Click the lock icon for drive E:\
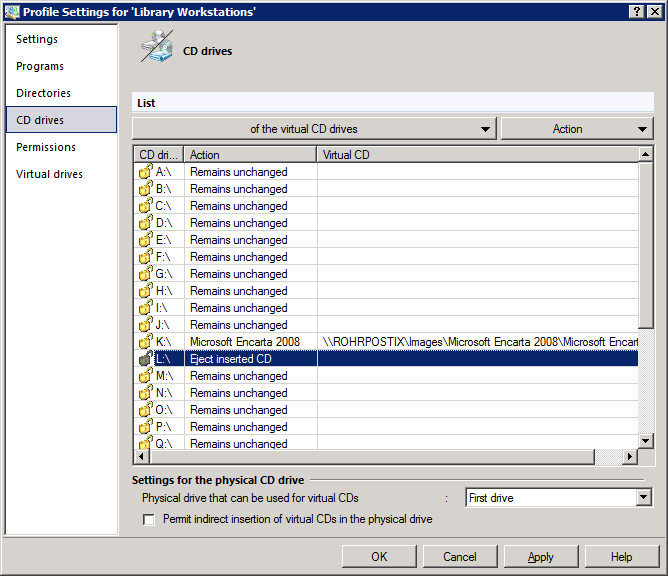 point(145,239)
